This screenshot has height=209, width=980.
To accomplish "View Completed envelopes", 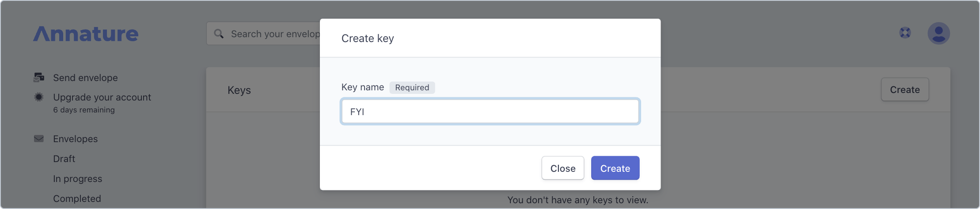I will [77, 199].
